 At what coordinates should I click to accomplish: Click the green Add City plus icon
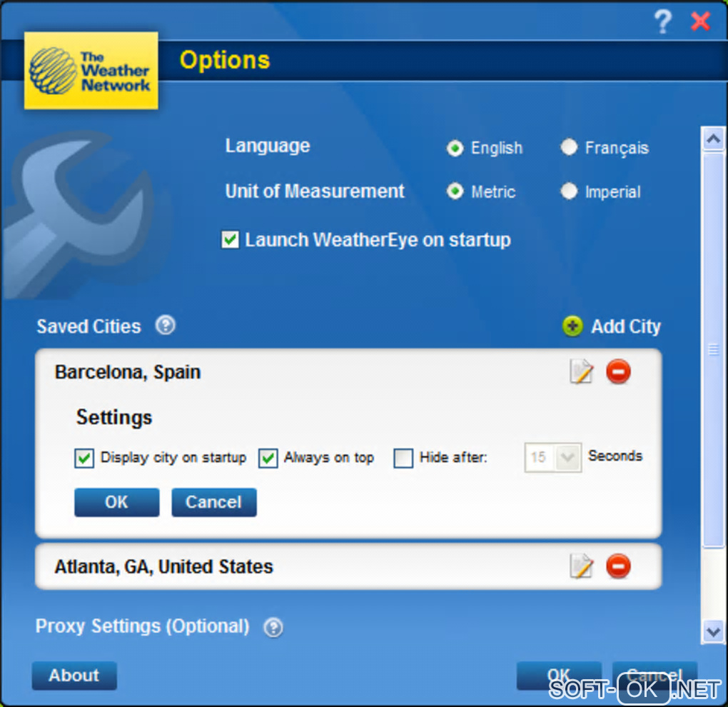tap(572, 326)
